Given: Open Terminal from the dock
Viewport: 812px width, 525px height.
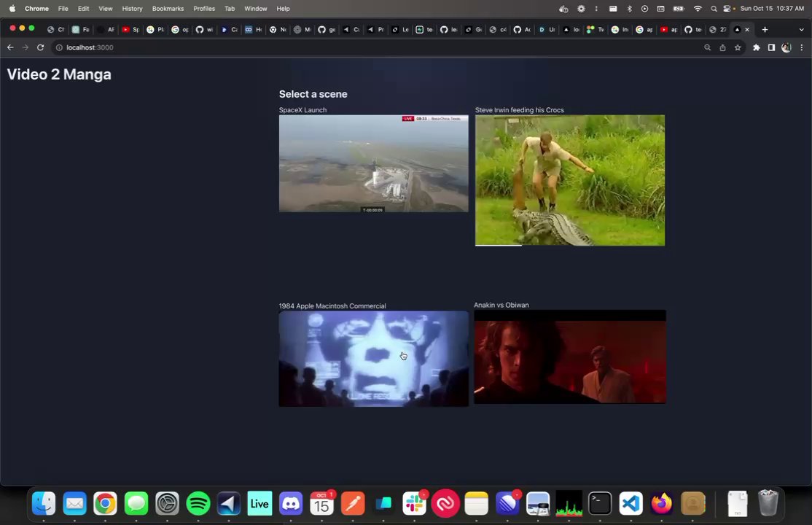Looking at the screenshot, I should [x=600, y=503].
